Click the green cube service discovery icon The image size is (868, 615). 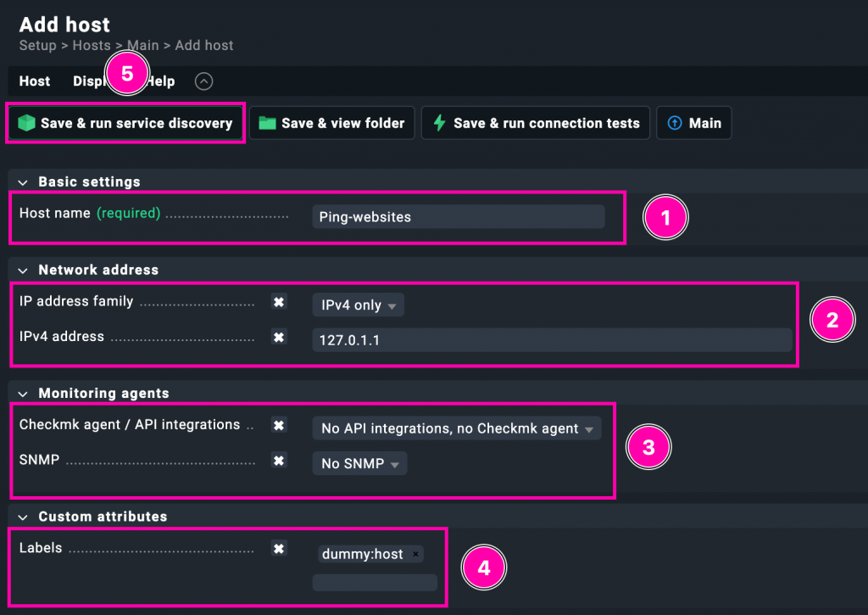[26, 123]
